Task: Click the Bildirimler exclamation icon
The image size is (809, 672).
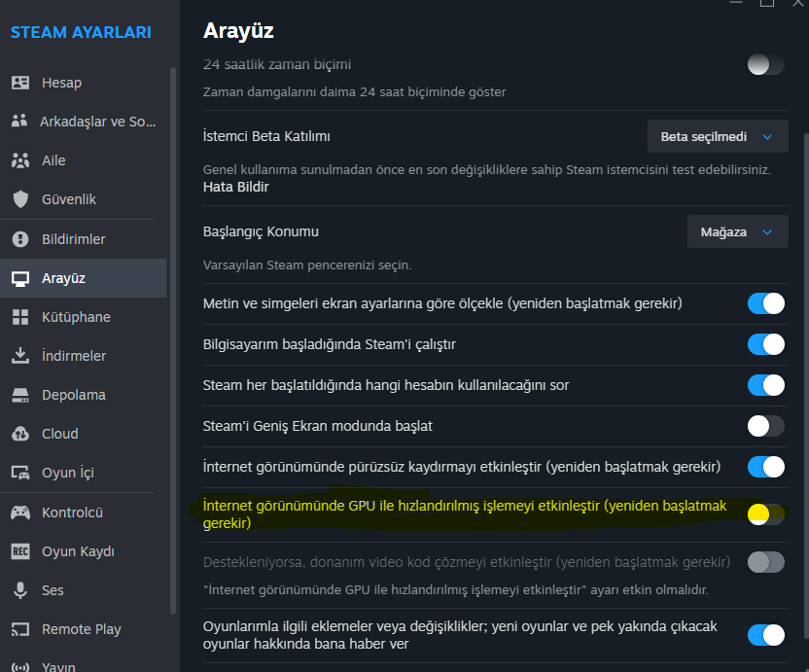Action: [x=20, y=239]
